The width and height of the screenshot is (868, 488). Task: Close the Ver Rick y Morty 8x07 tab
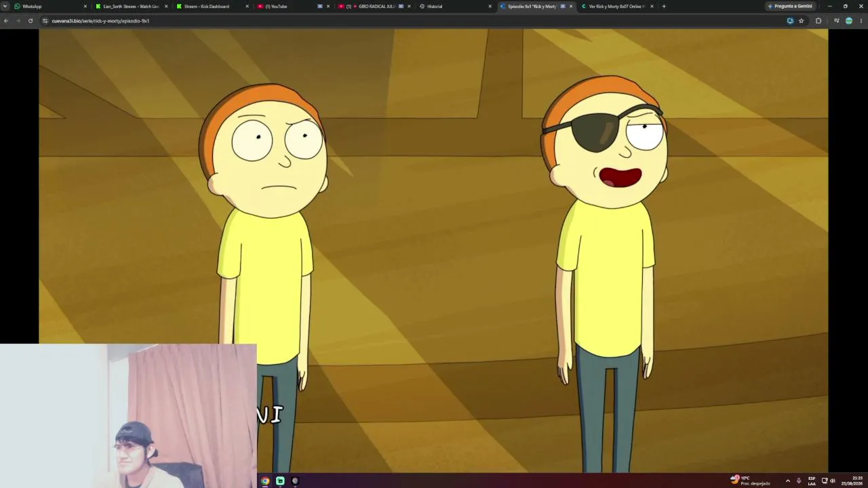point(652,6)
